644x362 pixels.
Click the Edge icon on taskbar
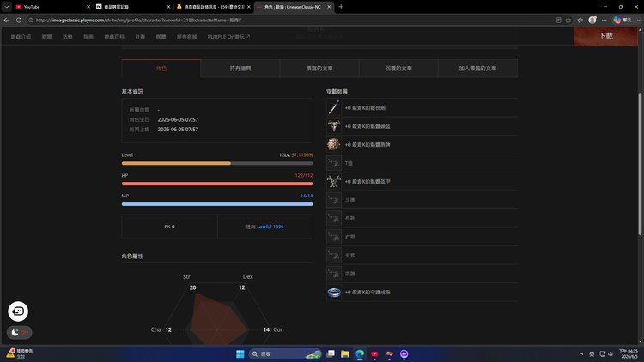point(360,353)
